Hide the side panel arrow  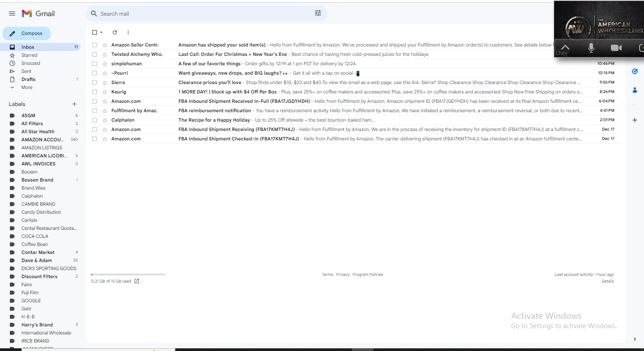click(635, 339)
